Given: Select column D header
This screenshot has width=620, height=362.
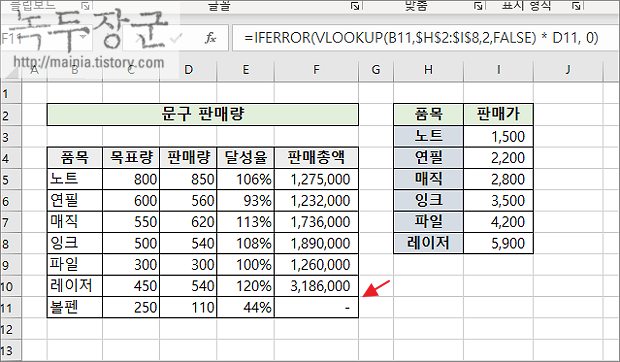Looking at the screenshot, I should [x=188, y=70].
